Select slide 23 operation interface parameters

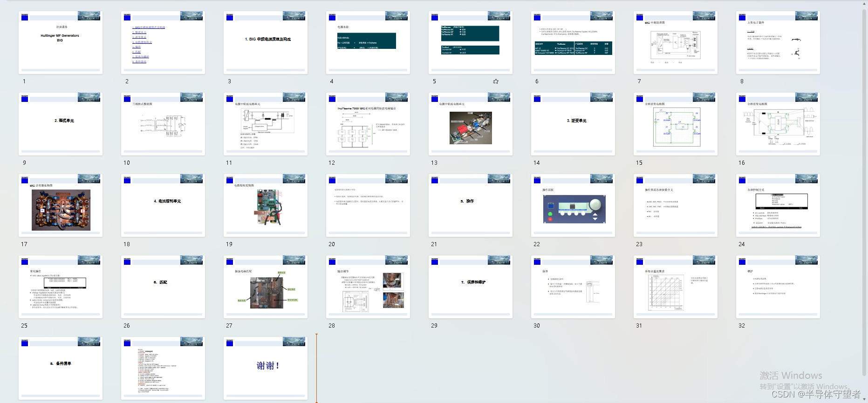pyautogui.click(x=676, y=205)
